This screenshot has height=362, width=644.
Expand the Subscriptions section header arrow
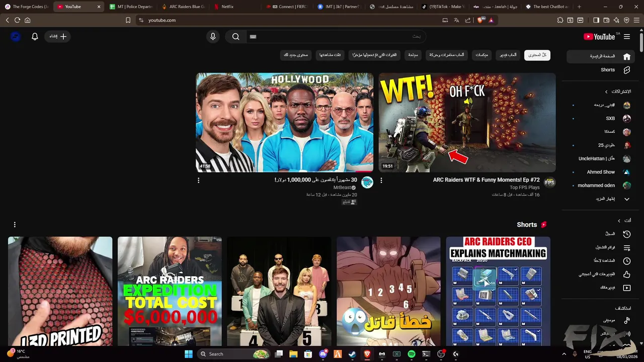[606, 92]
